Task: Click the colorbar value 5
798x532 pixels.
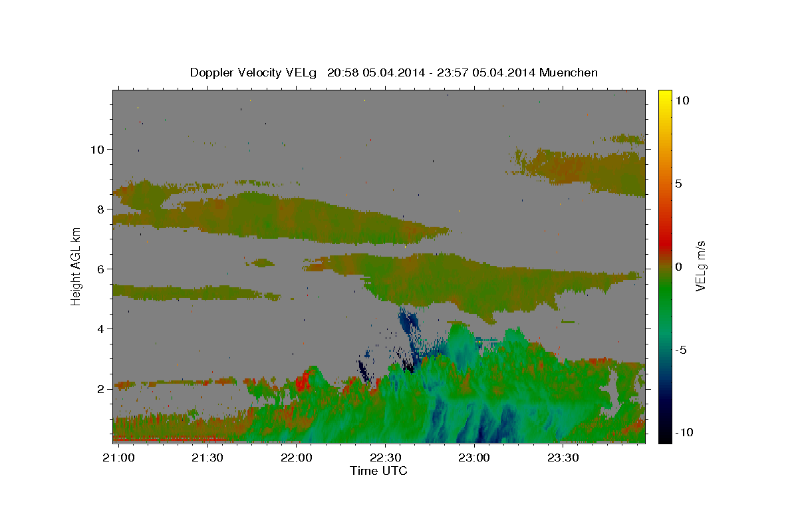Action: pyautogui.click(x=678, y=184)
